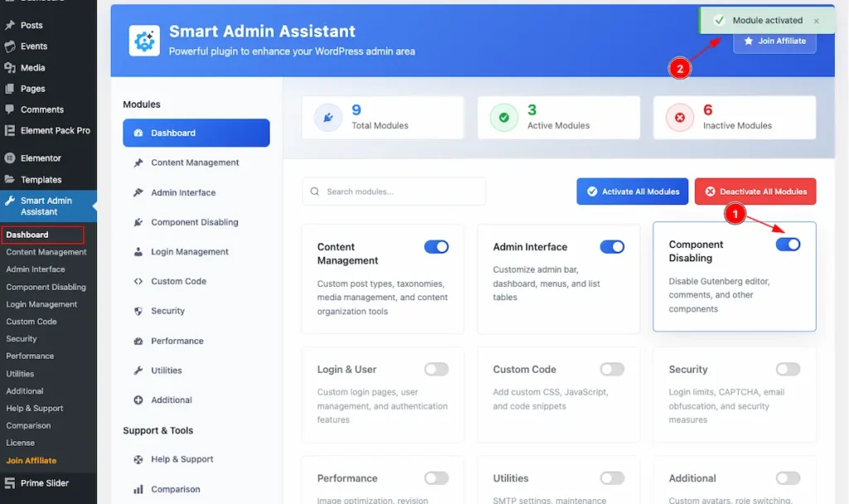
Task: Click the Prime Slider icon
Action: tap(10, 483)
